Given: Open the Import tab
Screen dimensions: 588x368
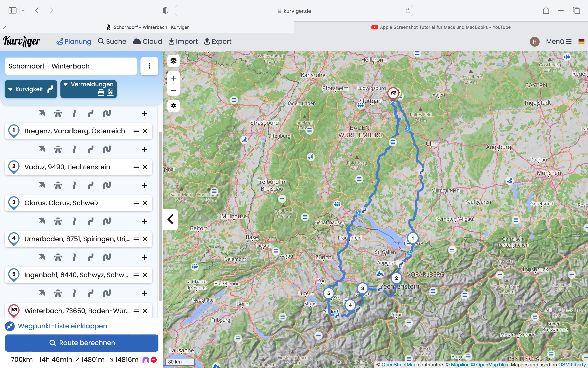Looking at the screenshot, I should 183,42.
